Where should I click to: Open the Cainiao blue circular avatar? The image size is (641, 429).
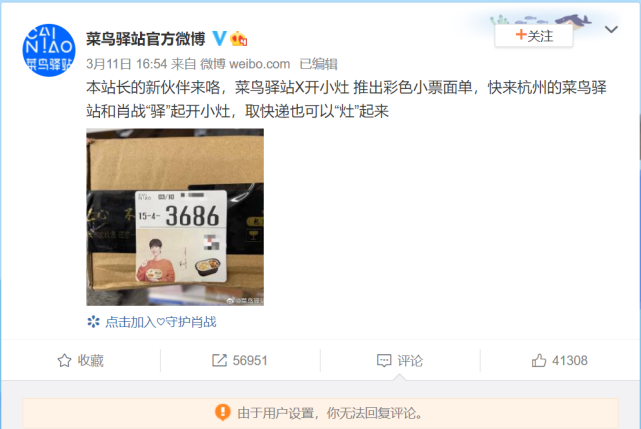[x=49, y=50]
